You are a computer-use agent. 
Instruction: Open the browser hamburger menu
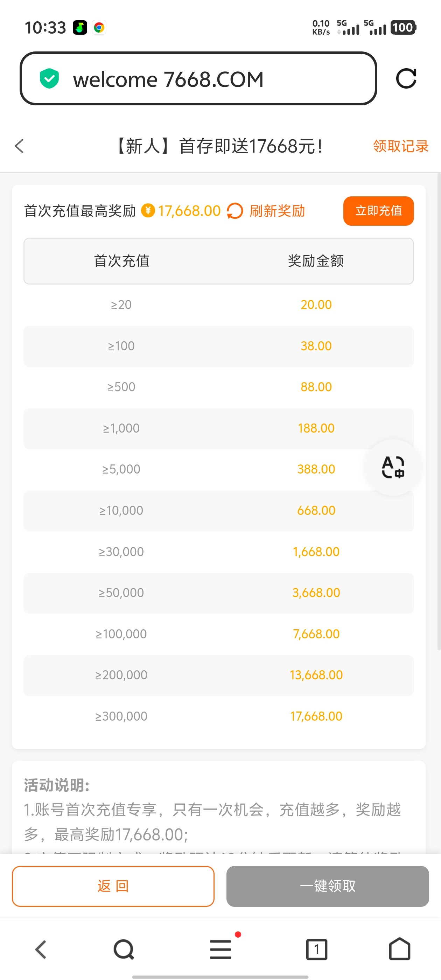221,949
